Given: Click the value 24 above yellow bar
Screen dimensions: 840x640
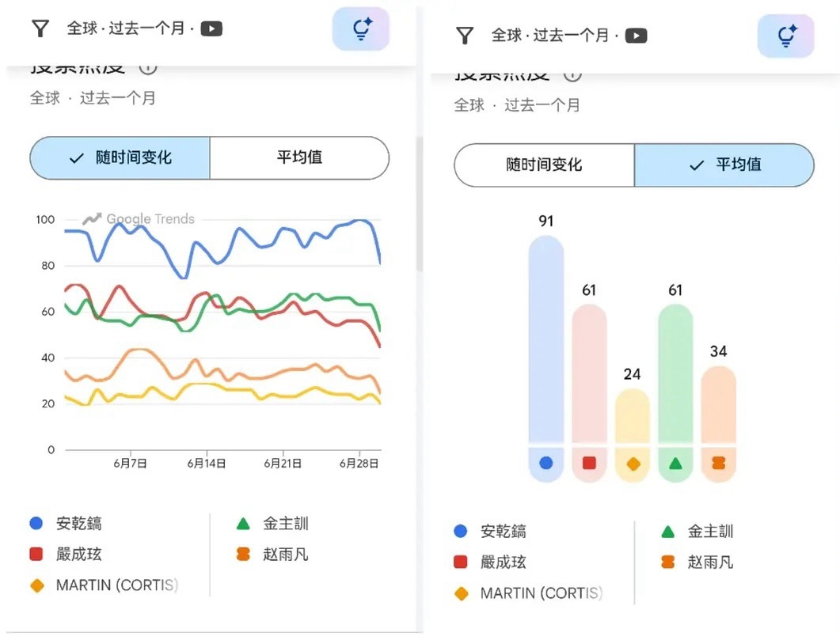Looking at the screenshot, I should tap(632, 374).
